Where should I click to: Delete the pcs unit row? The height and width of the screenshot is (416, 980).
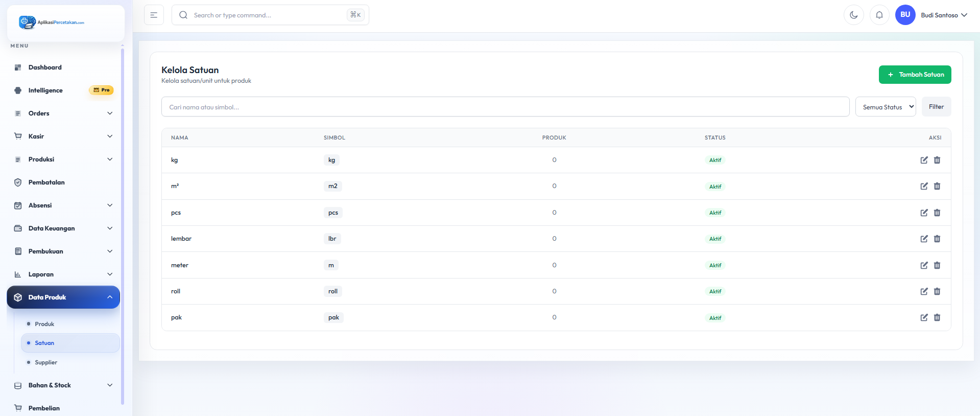[x=937, y=213]
